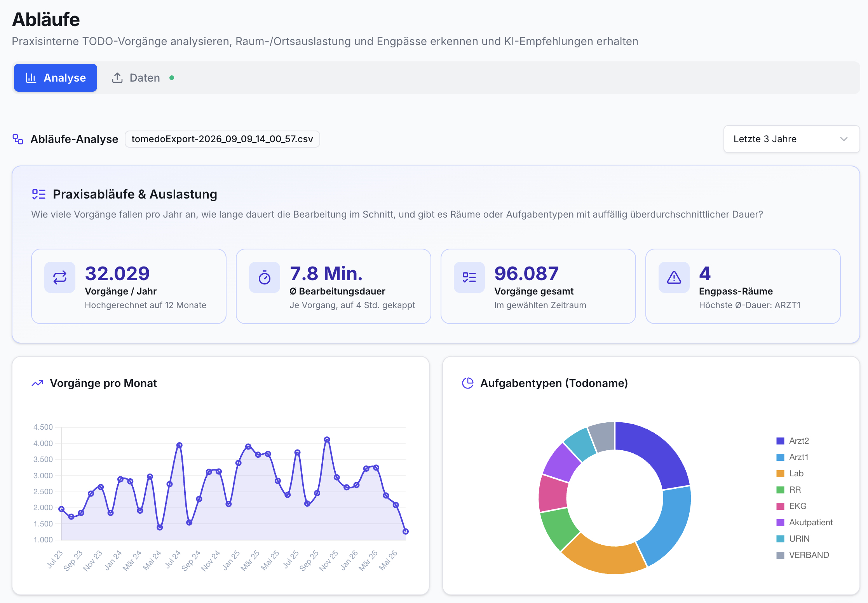Image resolution: width=868 pixels, height=603 pixels.
Task: Toggle the Arzt2 legend entry
Action: coord(793,441)
